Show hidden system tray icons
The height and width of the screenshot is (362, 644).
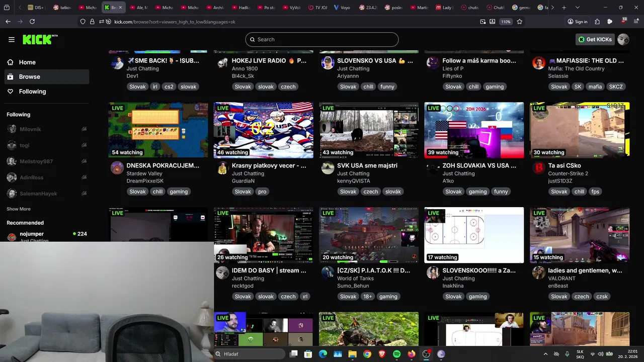pyautogui.click(x=545, y=354)
